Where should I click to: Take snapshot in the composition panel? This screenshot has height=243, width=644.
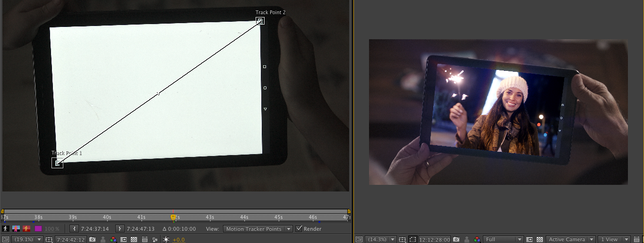click(456, 239)
